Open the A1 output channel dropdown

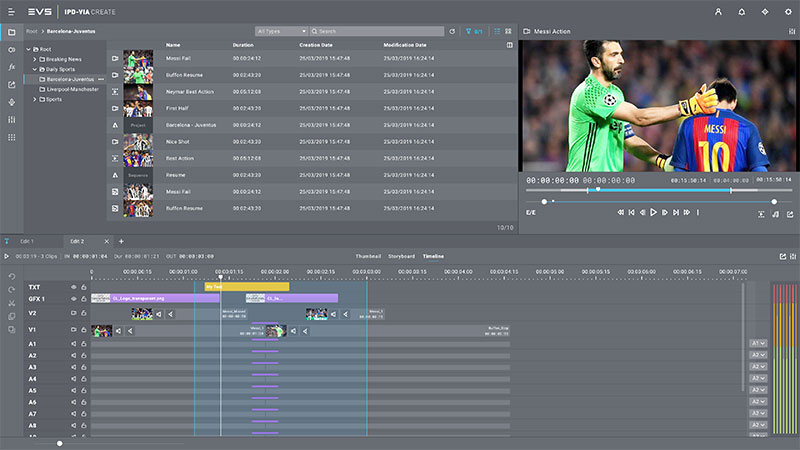click(758, 343)
